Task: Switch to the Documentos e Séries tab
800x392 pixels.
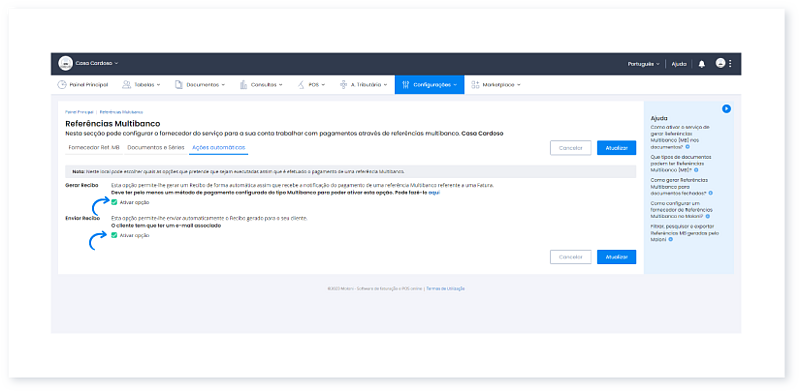Action: point(156,148)
